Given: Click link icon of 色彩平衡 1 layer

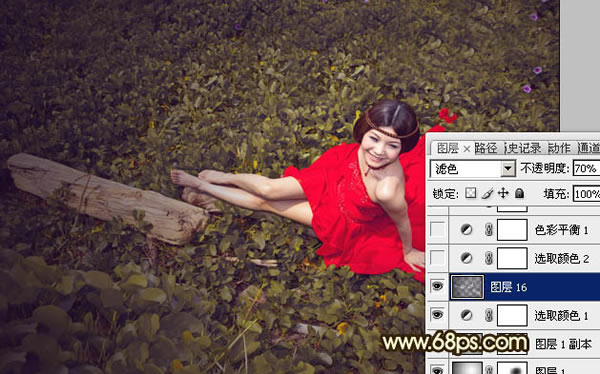Looking at the screenshot, I should pyautogui.click(x=488, y=230).
